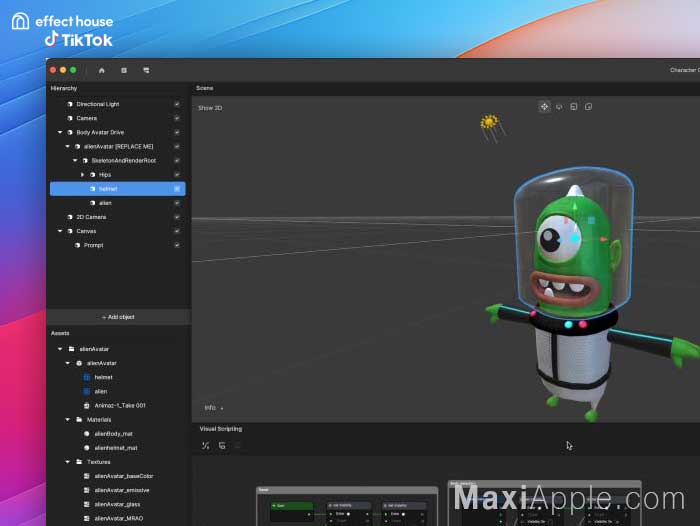Viewport: 700px width, 526px height.
Task: Select alienAvatar_MRAO texture
Action: pos(118,518)
